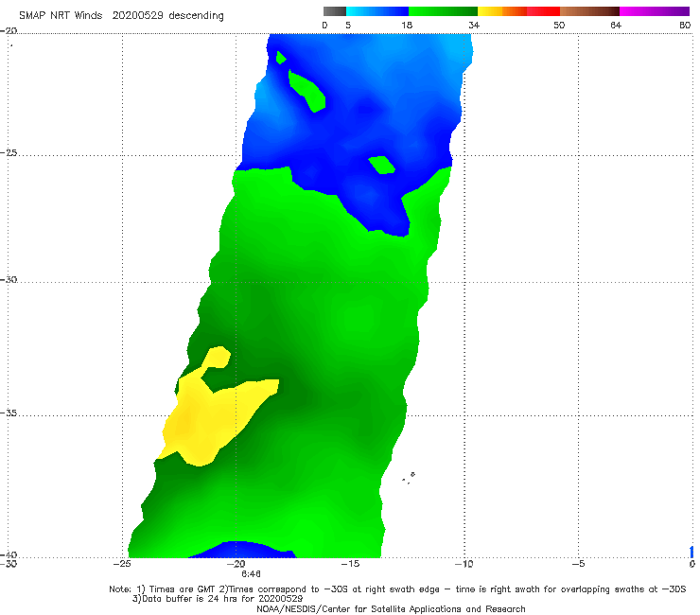Click the color bar label '50'

pyautogui.click(x=559, y=26)
